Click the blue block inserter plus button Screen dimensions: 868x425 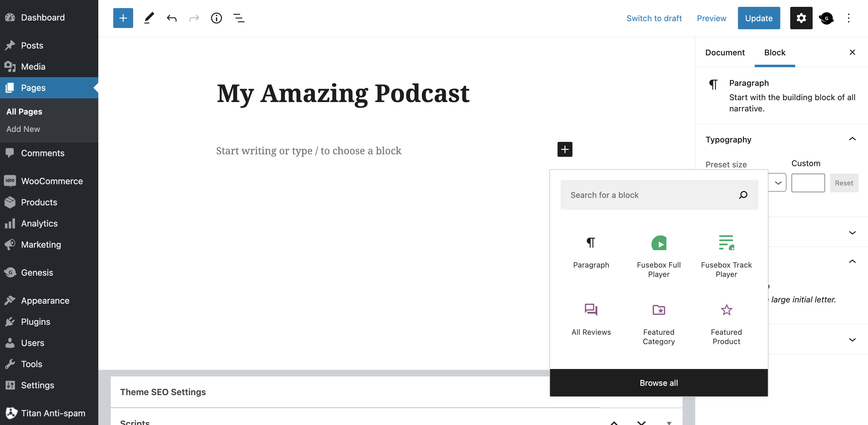tap(123, 18)
